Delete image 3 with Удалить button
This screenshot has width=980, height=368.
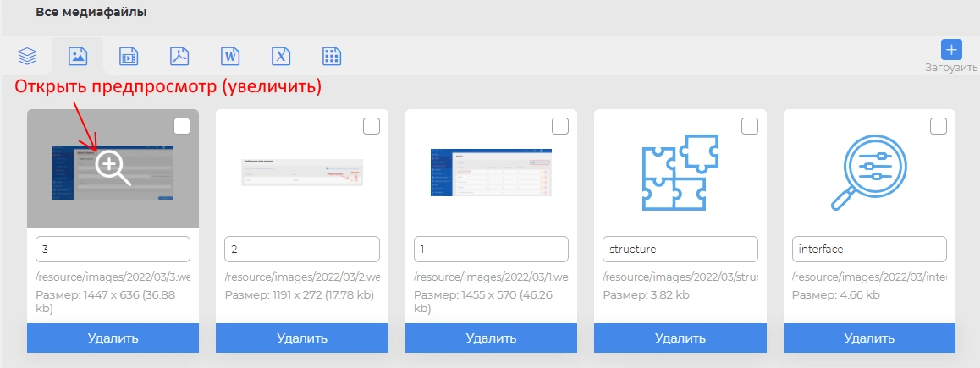[x=113, y=338]
